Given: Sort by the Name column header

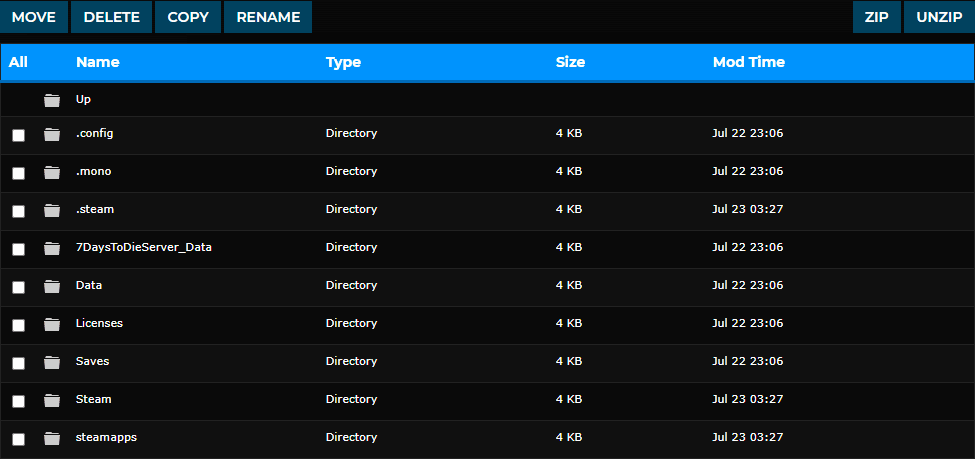Looking at the screenshot, I should click(x=98, y=62).
